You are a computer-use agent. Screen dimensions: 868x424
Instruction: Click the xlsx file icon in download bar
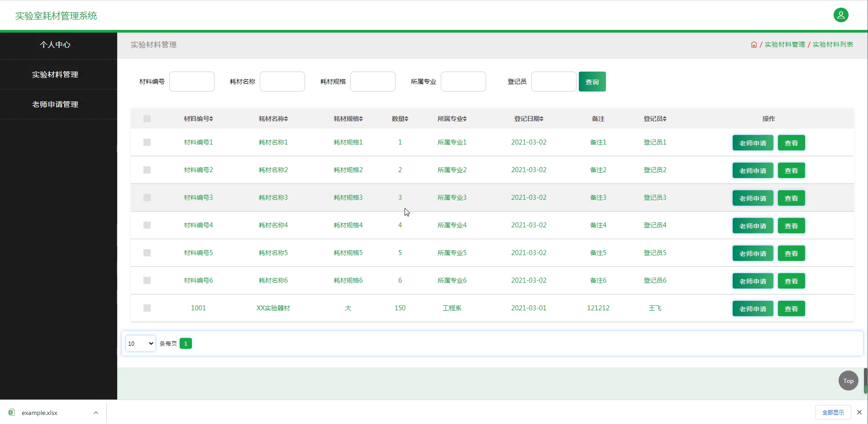click(x=12, y=412)
